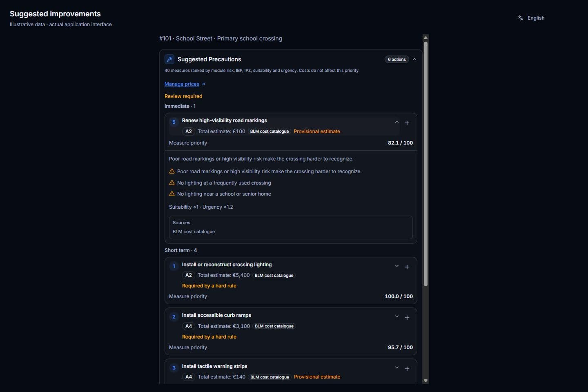This screenshot has width=588, height=392.
Task: Click the 'Immediate · 1' group heading
Action: (x=180, y=106)
